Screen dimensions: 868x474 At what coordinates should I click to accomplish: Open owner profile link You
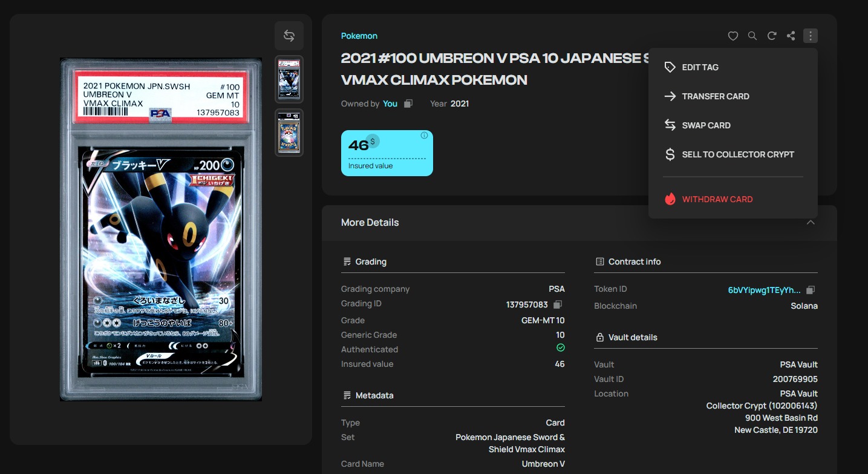[x=390, y=104]
